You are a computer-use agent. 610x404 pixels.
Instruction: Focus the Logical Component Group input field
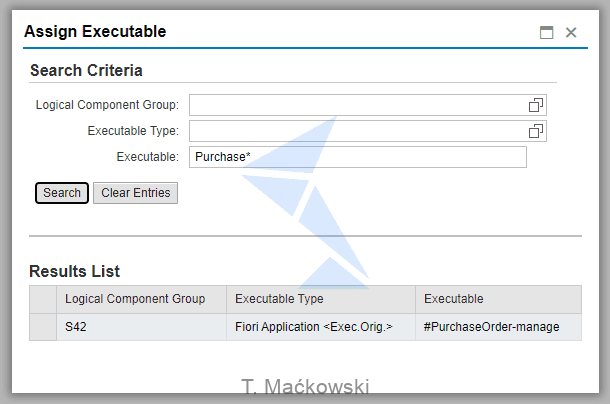point(358,105)
